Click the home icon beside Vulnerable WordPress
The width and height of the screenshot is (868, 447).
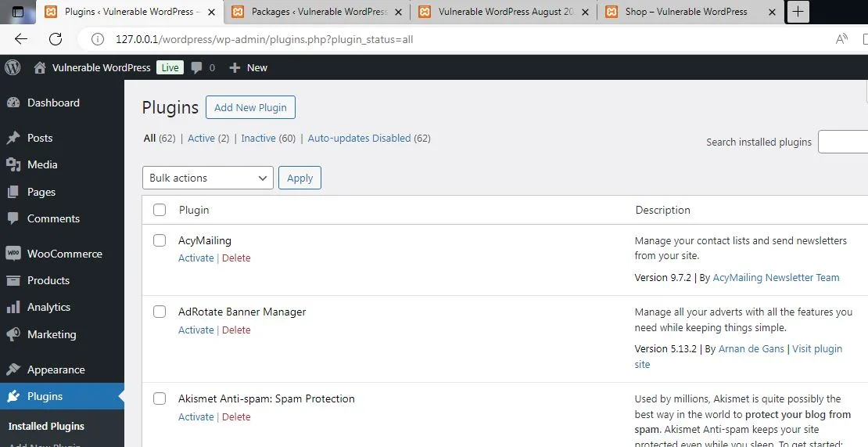pos(39,67)
